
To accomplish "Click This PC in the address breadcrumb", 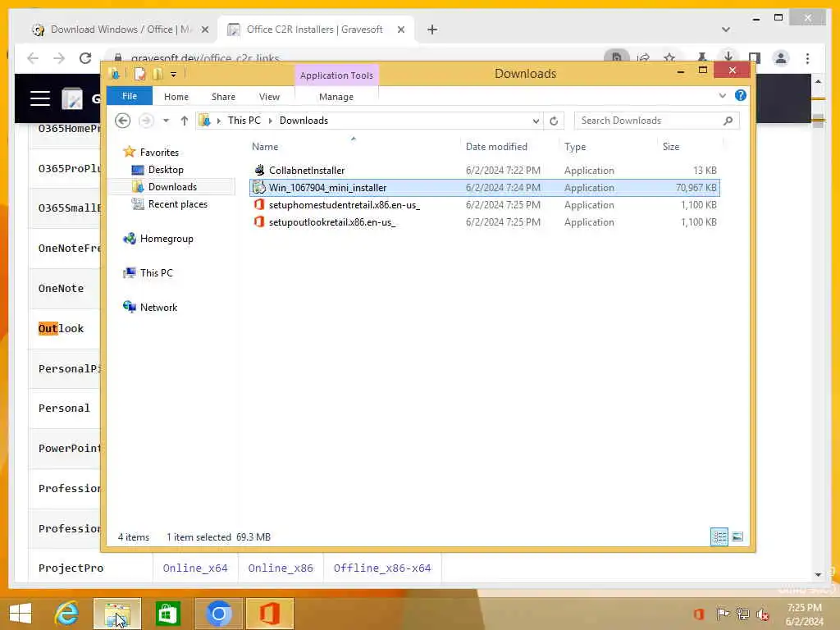I will [x=244, y=121].
